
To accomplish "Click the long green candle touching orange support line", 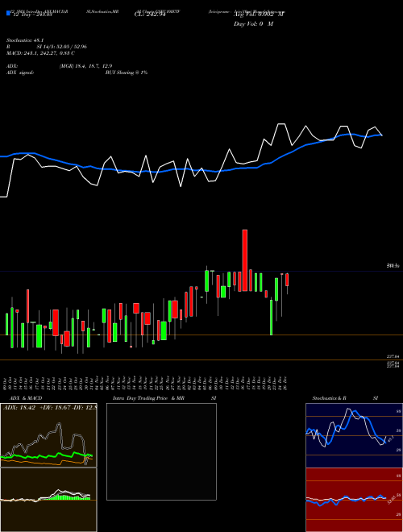I will 271,316.
